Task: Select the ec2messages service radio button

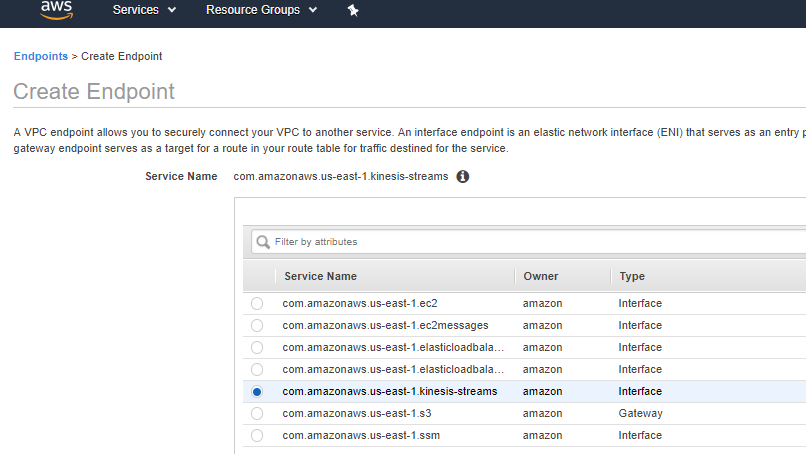Action: point(257,325)
